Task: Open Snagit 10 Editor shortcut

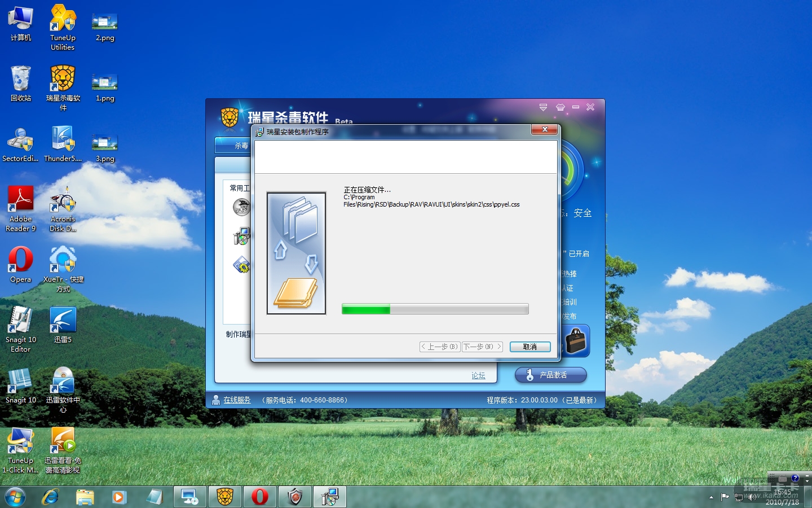Action: 21,330
